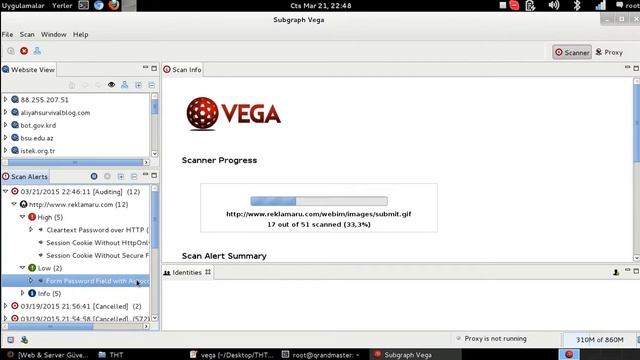Expand the bot.gov.krd node
The height and width of the screenshot is (360, 640).
point(5,125)
